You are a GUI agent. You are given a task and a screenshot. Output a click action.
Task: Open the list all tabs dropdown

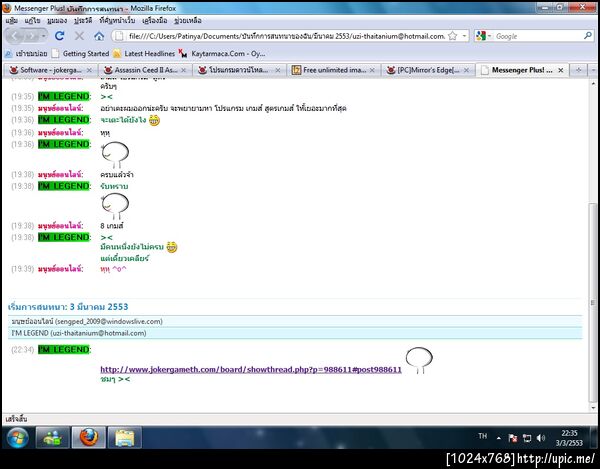coord(593,70)
